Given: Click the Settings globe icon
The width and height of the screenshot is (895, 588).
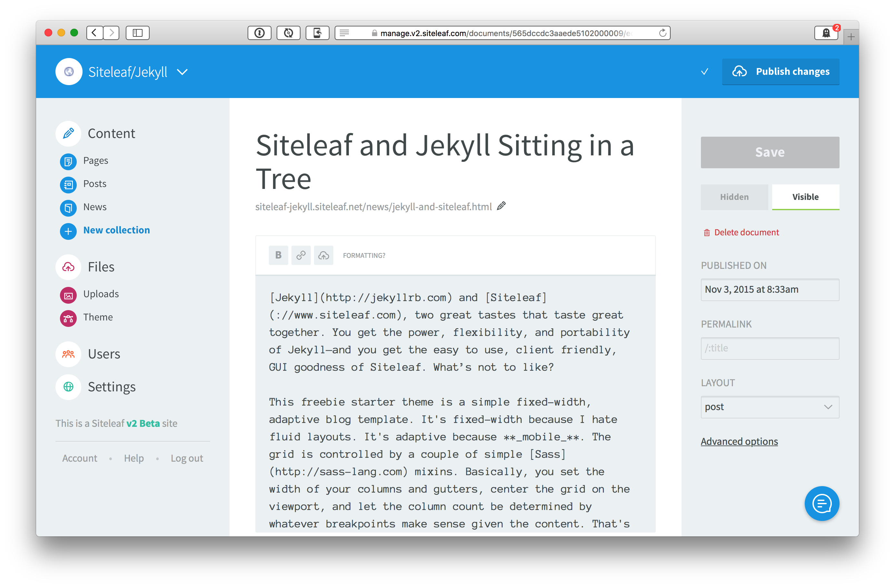Looking at the screenshot, I should [x=69, y=387].
